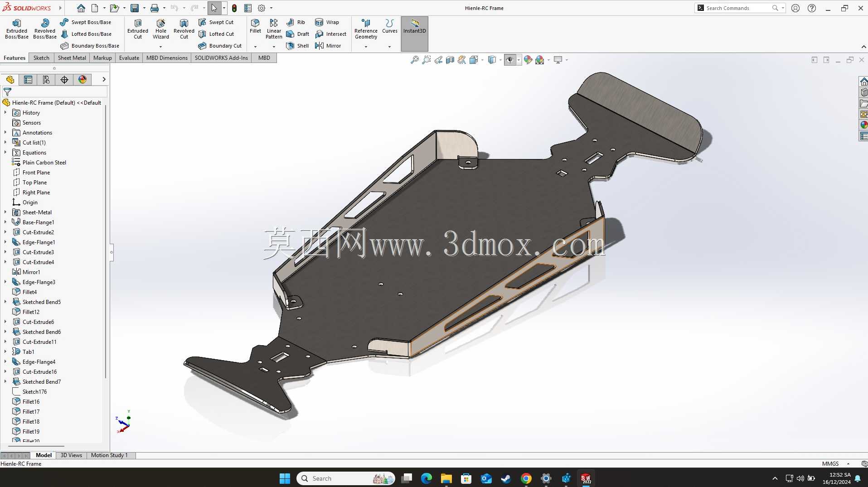Choose Lofted Boss/Base feature

pyautogui.click(x=86, y=34)
